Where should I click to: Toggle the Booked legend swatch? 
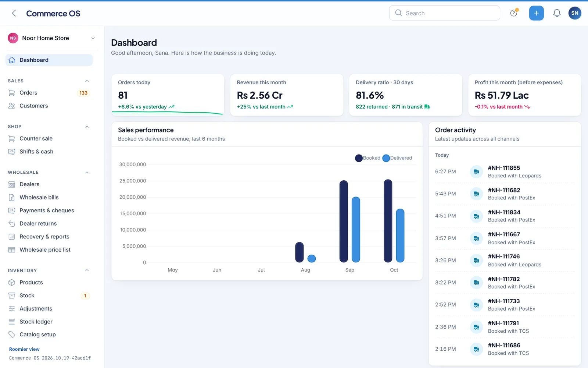359,158
